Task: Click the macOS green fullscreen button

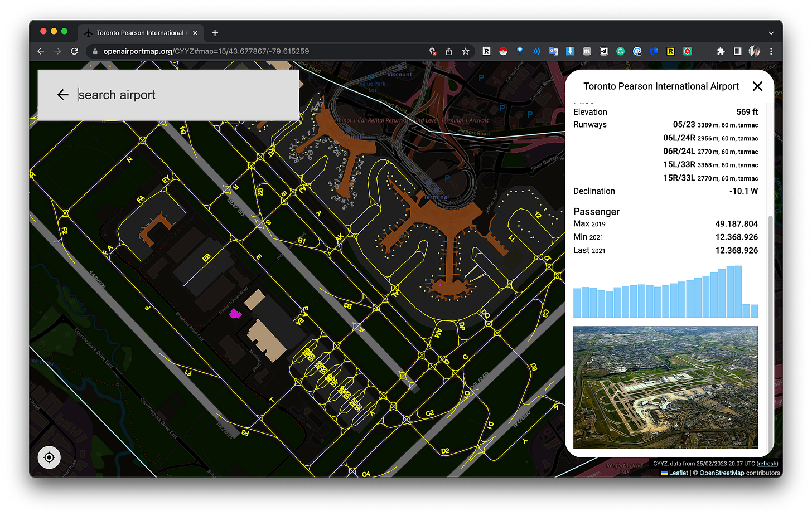Action: pos(65,31)
